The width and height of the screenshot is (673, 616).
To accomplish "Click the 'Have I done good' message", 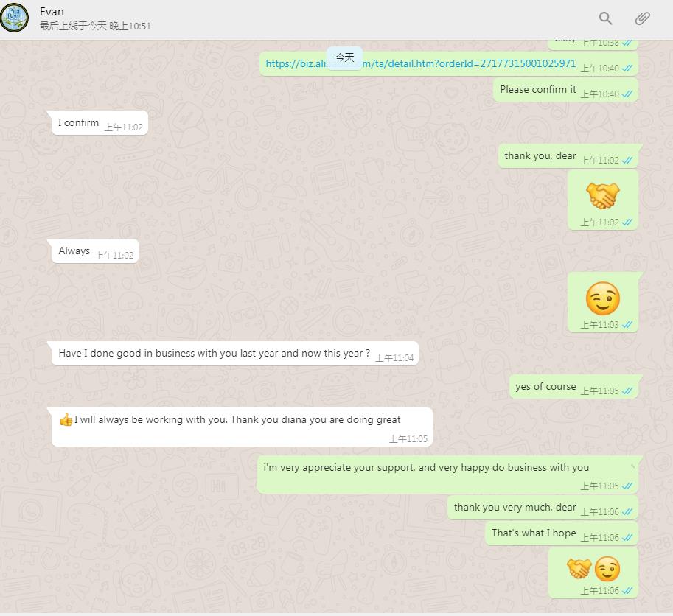I will tap(235, 354).
